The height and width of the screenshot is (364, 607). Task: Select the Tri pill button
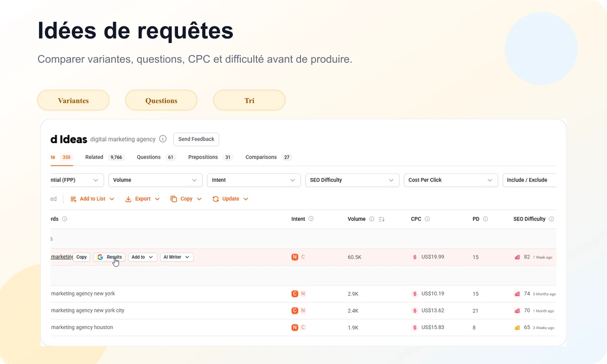pos(249,100)
